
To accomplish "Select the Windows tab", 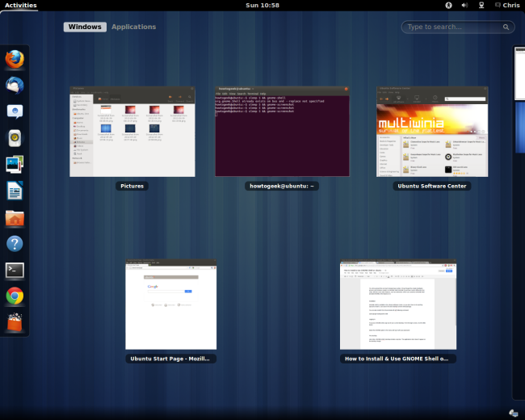I will pos(85,27).
